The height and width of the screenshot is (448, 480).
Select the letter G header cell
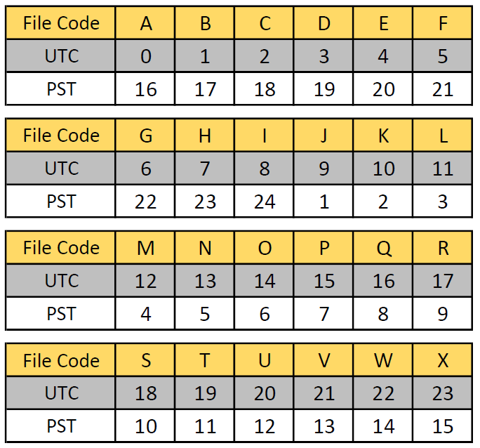point(146,136)
